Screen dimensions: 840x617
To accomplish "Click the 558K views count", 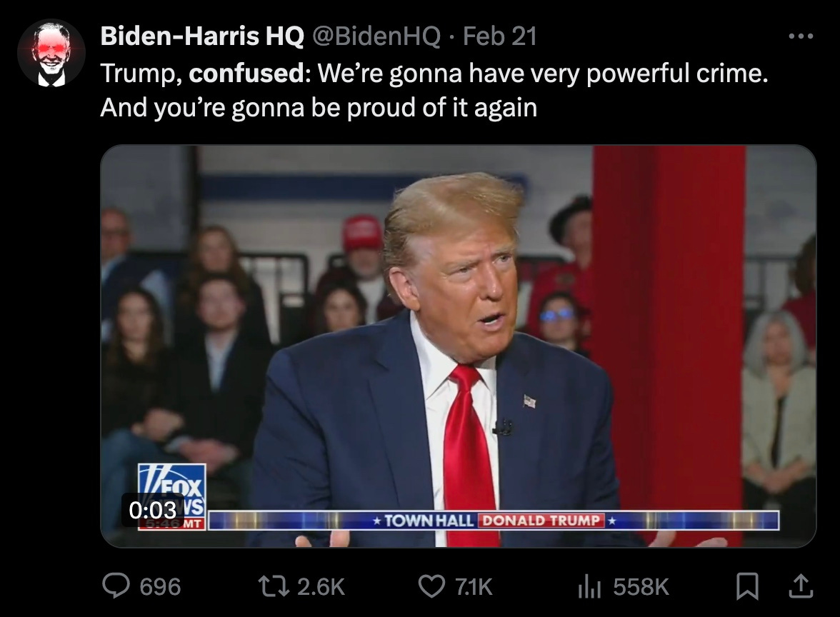I will (641, 587).
